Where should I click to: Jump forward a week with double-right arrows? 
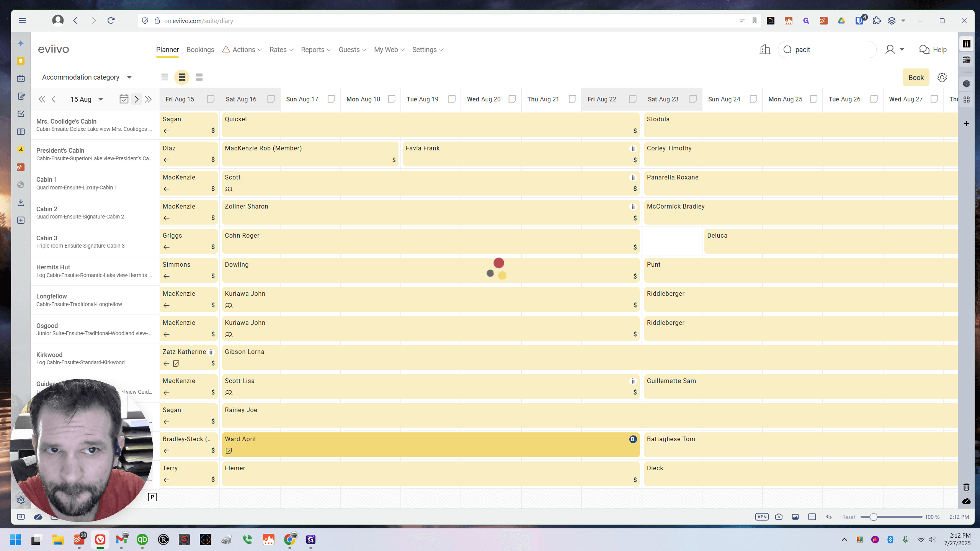click(x=149, y=99)
